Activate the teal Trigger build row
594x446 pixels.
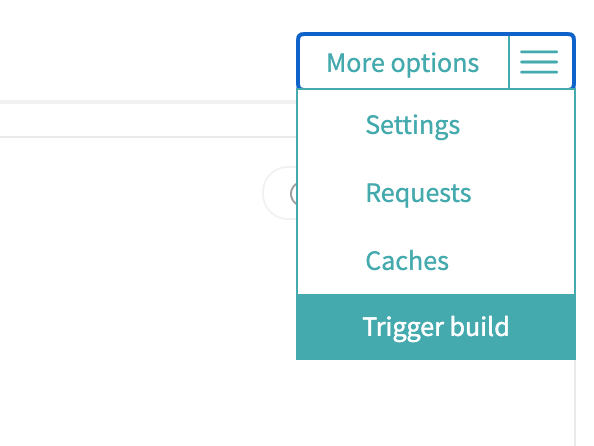click(436, 327)
